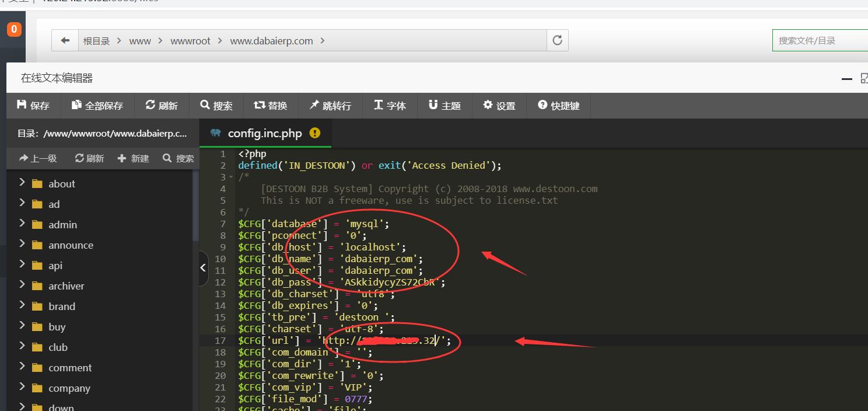Create new item with 新建 button
The height and width of the screenshot is (411, 868).
[134, 158]
